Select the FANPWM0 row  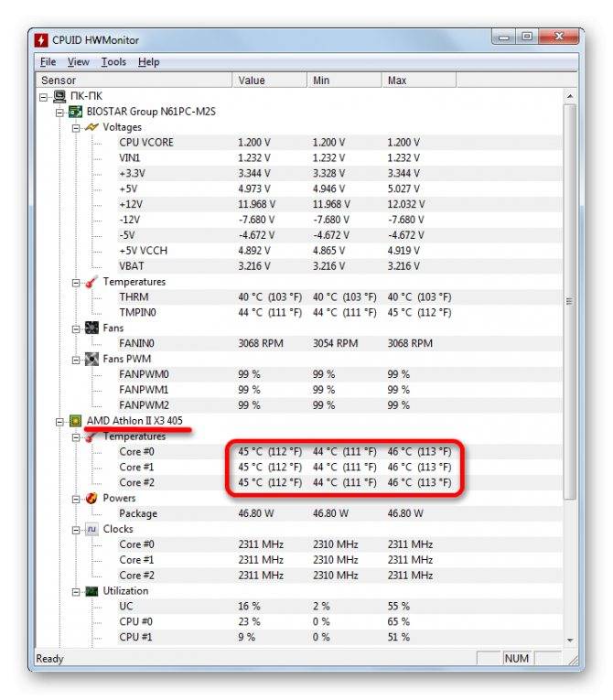(299, 374)
